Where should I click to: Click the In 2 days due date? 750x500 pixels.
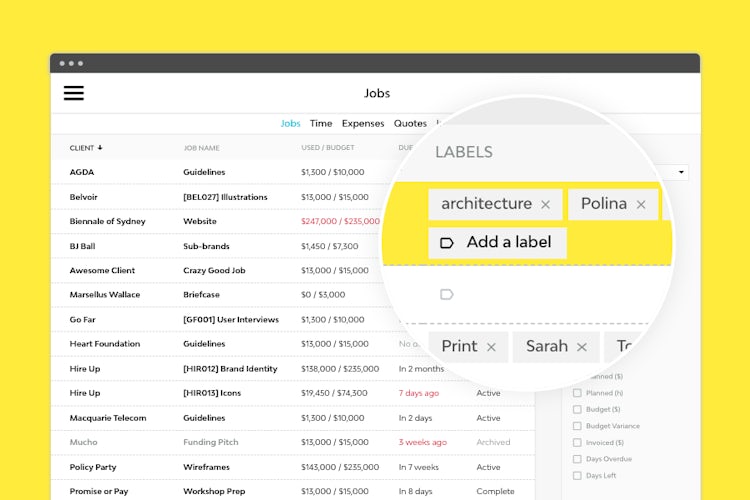tap(415, 418)
